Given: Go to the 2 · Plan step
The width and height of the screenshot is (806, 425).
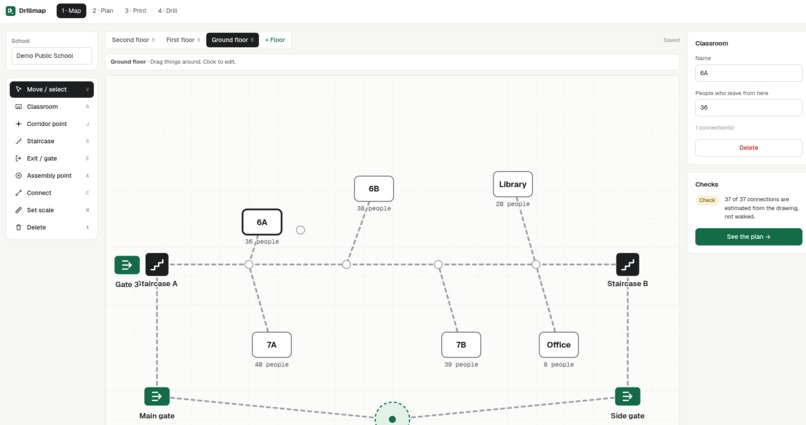Looking at the screenshot, I should [103, 11].
